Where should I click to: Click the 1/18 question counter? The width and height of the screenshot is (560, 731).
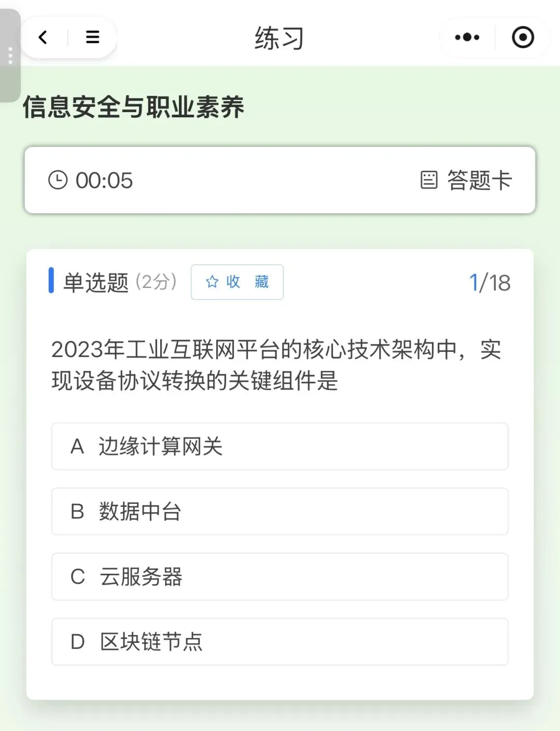(x=489, y=283)
